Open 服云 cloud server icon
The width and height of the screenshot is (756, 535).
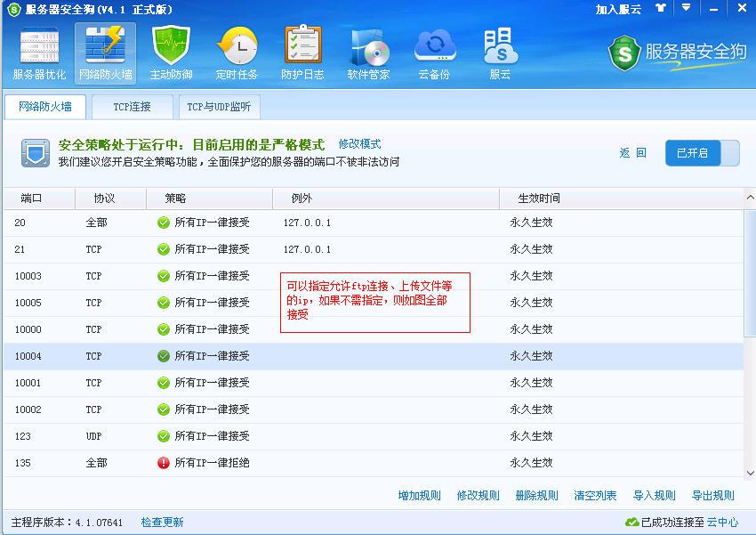(x=500, y=53)
